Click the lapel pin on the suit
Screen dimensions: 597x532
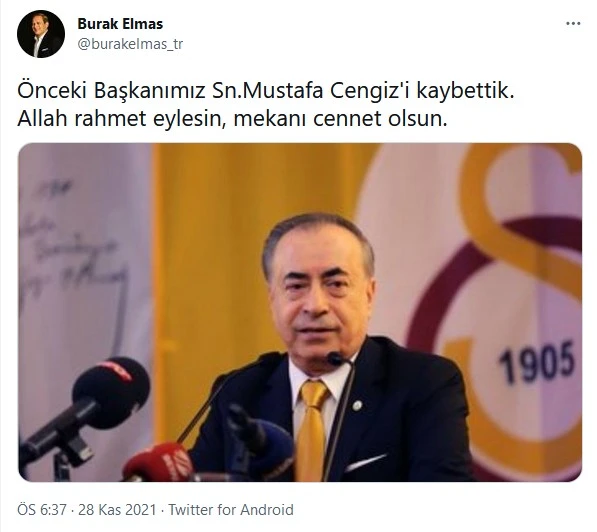[357, 406]
